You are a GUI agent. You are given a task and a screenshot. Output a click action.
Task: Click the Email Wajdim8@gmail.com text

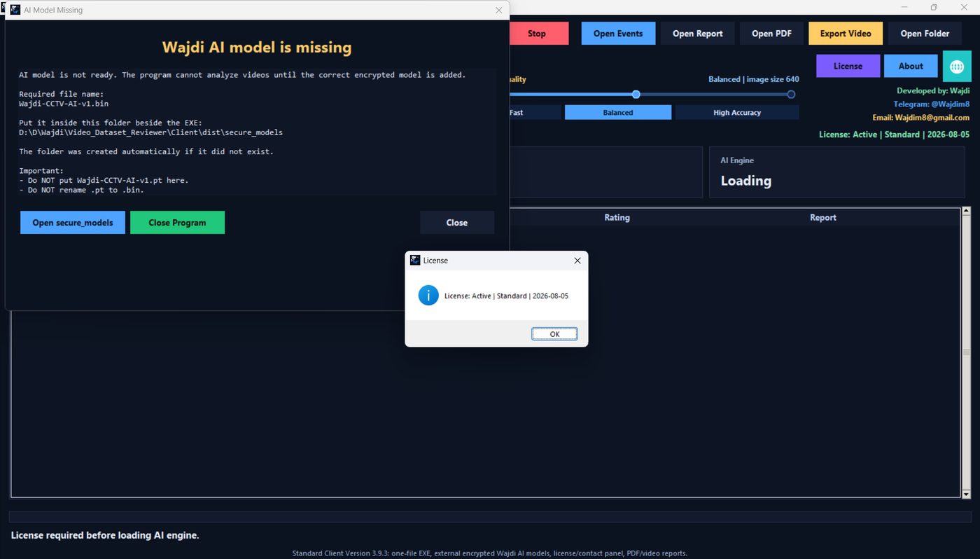pos(920,117)
